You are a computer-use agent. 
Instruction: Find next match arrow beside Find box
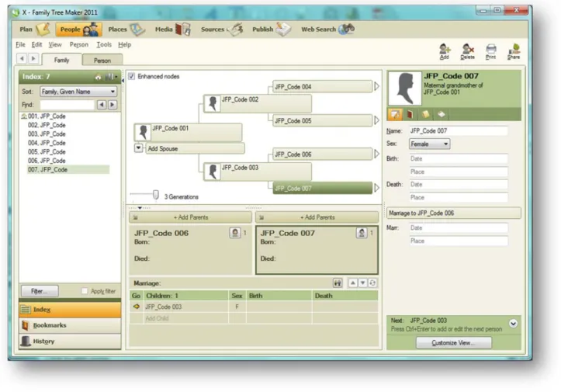tap(113, 105)
